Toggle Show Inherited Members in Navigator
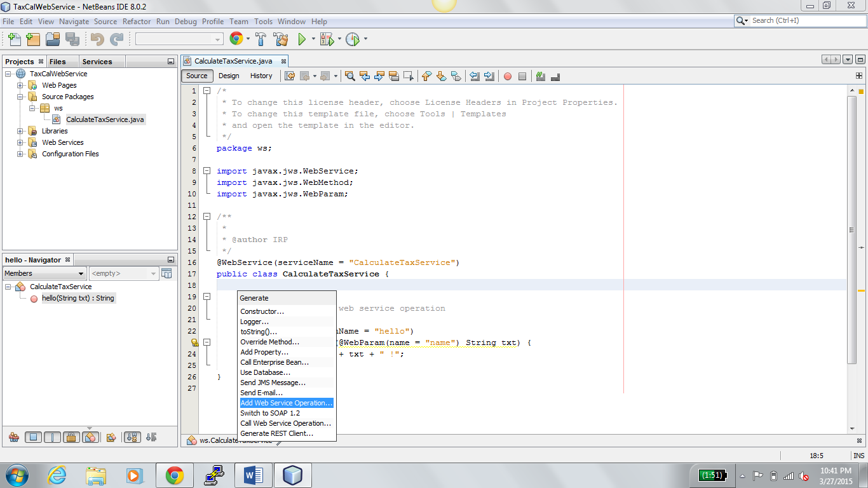The image size is (868, 488). [x=13, y=437]
